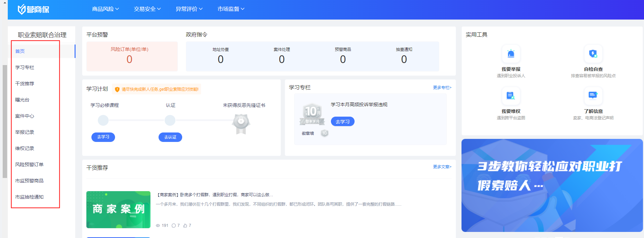Select 首页 in the sidebar
The width and height of the screenshot is (644, 238).
[x=41, y=51]
